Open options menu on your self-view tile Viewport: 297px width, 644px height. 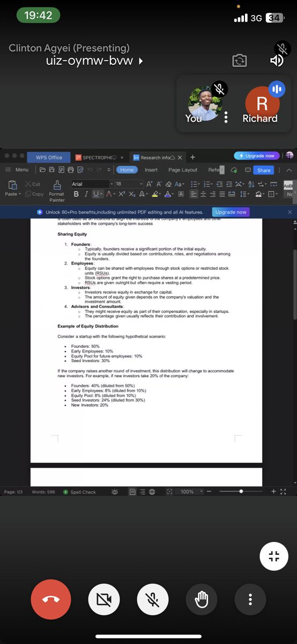226,116
